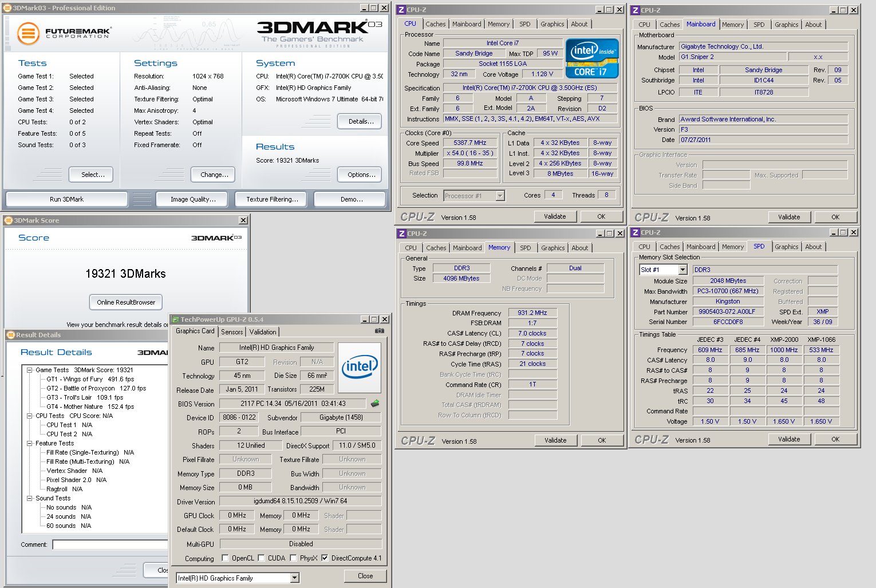
Task: Close the 3DMark Score window
Action: click(x=243, y=220)
